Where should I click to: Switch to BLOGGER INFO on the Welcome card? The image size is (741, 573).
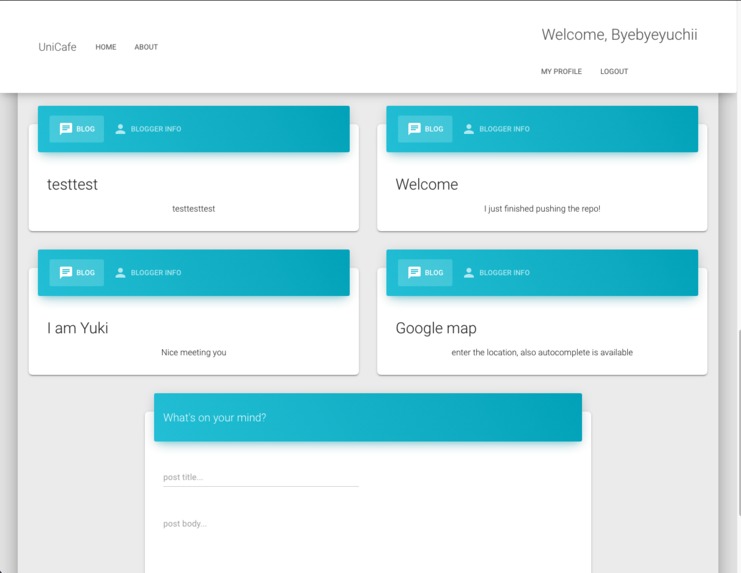pyautogui.click(x=496, y=129)
